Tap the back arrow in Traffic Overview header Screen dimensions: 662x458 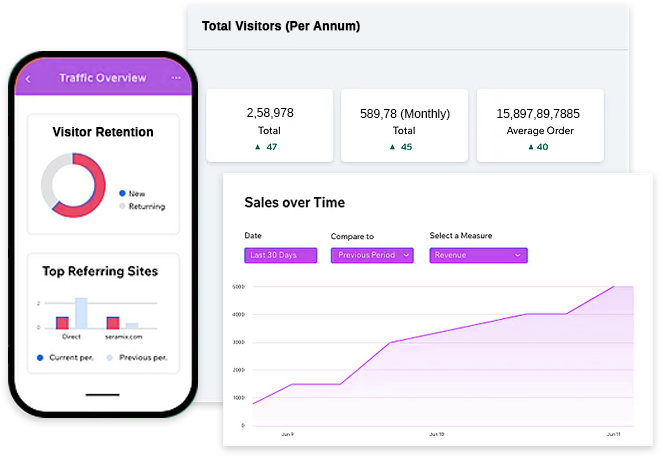coord(28,79)
